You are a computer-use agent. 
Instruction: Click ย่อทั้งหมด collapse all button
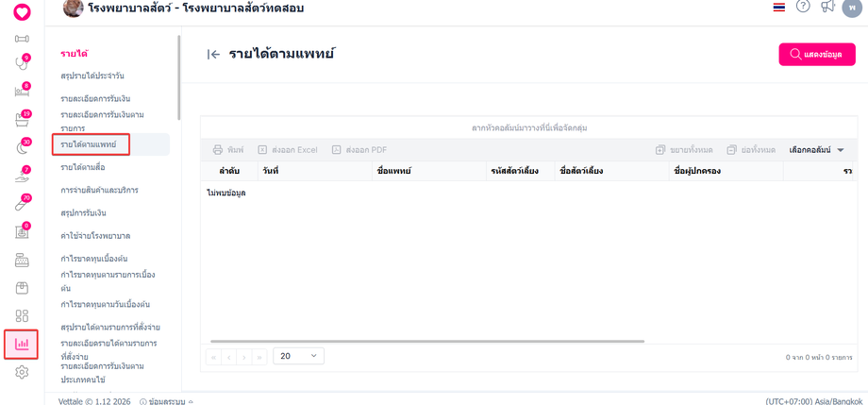751,149
